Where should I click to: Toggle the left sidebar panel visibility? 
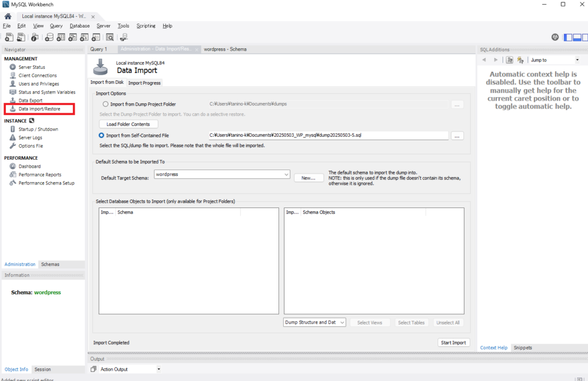coord(568,37)
